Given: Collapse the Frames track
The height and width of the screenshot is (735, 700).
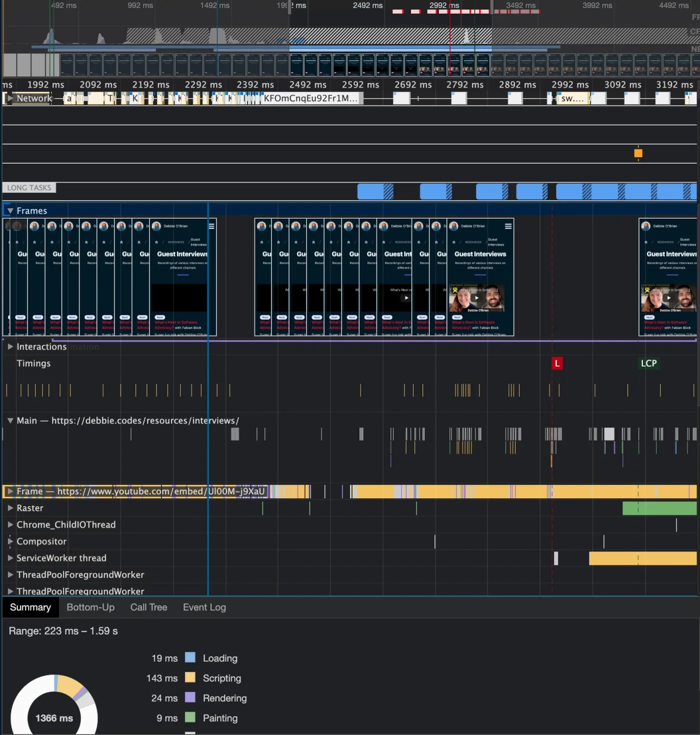Looking at the screenshot, I should point(9,211).
